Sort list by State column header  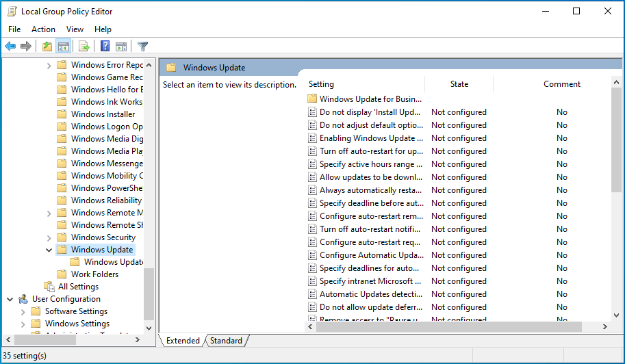tap(459, 84)
